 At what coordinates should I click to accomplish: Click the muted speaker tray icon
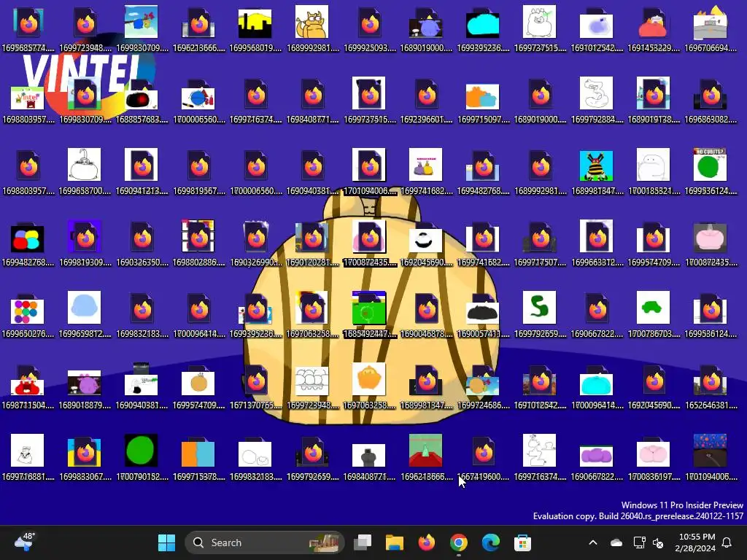click(658, 542)
